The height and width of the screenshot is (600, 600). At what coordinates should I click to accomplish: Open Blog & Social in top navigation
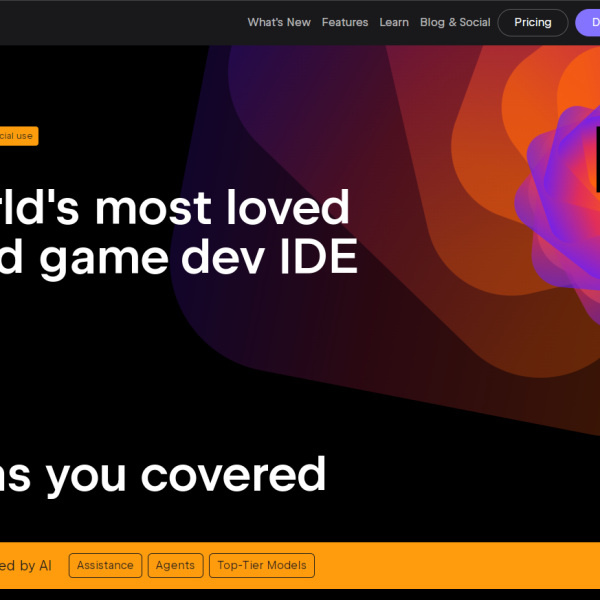[x=455, y=23]
